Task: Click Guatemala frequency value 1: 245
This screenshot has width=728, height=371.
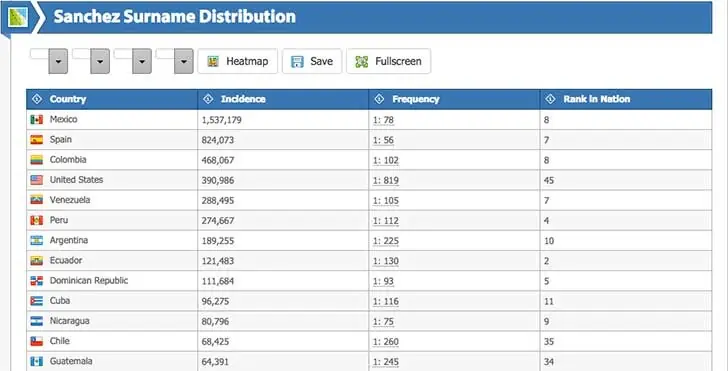Action: [386, 362]
